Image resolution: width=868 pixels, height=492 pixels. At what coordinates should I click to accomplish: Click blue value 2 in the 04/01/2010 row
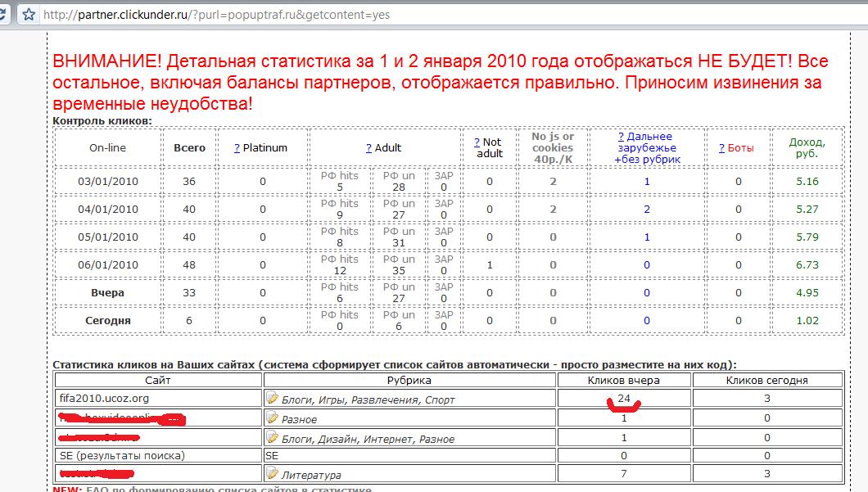point(646,210)
